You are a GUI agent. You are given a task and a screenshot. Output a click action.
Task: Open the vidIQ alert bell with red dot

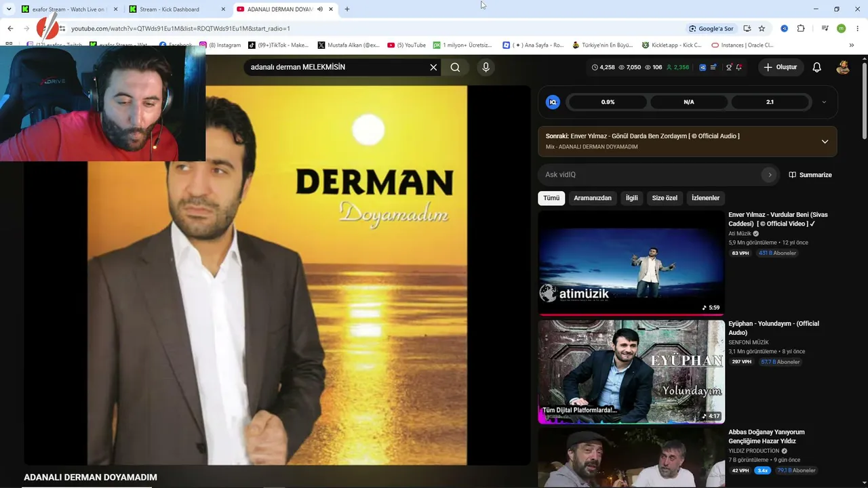point(738,67)
